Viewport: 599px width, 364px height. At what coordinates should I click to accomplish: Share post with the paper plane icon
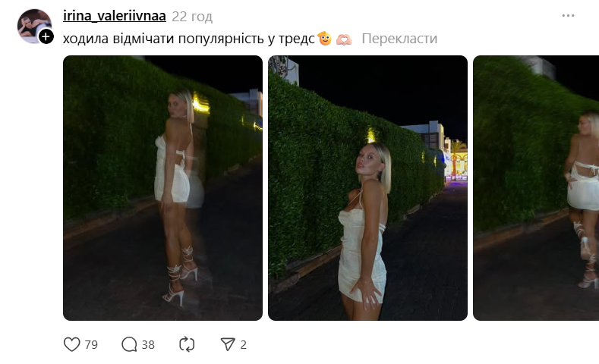click(x=228, y=344)
